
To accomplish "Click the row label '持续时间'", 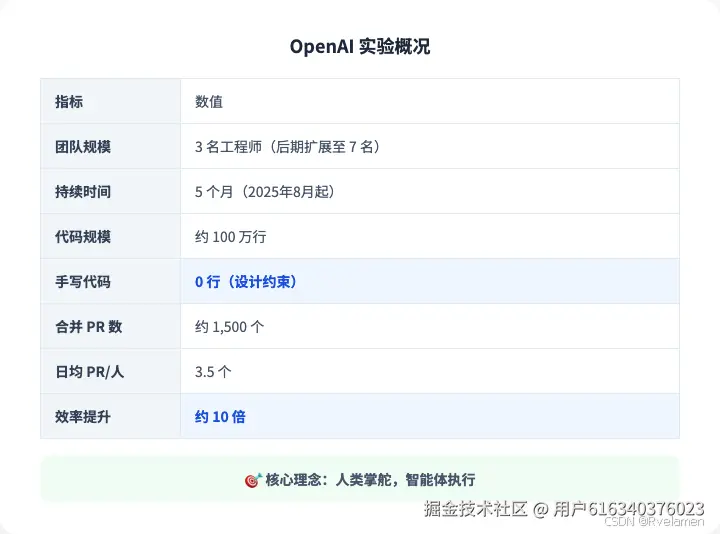I will pos(83,191).
